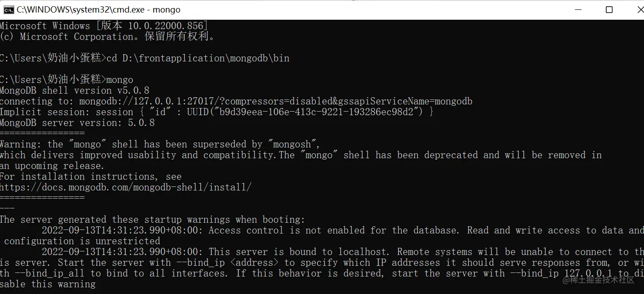644x294 pixels.
Task: Open the cmd.exe system menu icon
Action: coord(9,9)
